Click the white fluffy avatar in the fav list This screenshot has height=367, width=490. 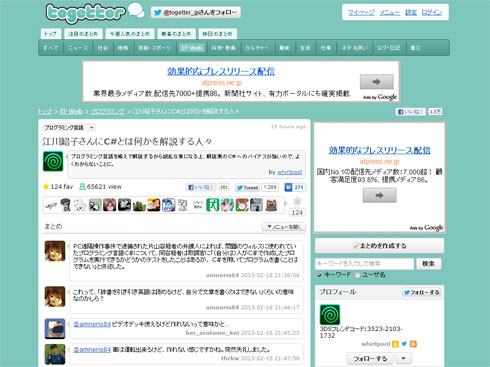coord(80,205)
